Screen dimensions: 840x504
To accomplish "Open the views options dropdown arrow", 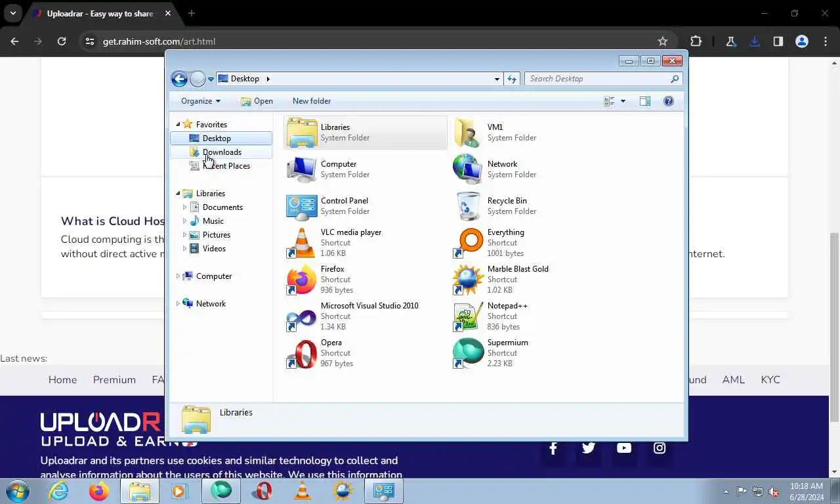I will 623,101.
